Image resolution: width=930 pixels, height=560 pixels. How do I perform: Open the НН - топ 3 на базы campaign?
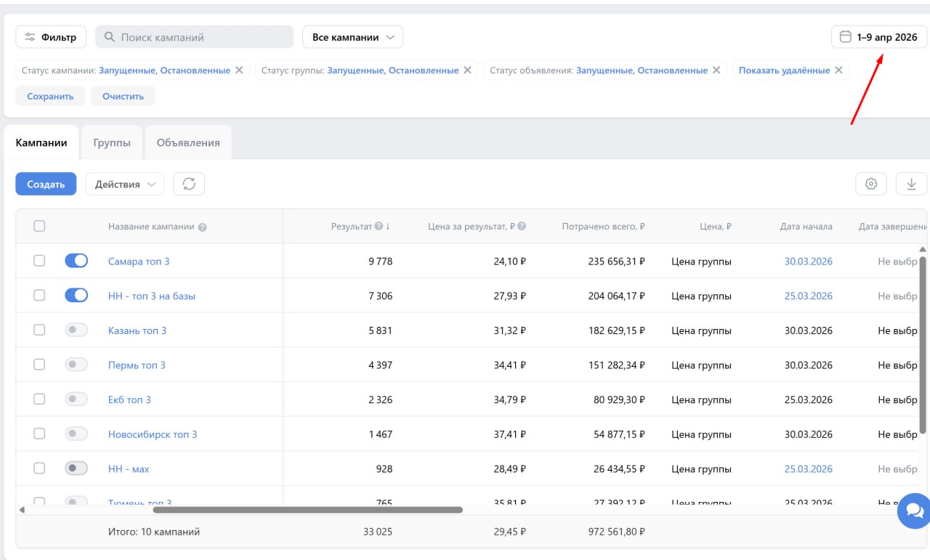152,296
